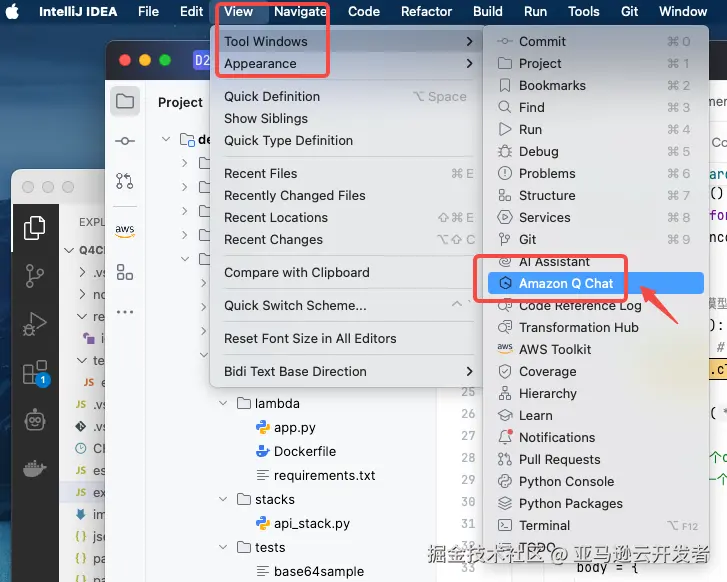
Task: Open the Run menu in menu bar
Action: 536,11
